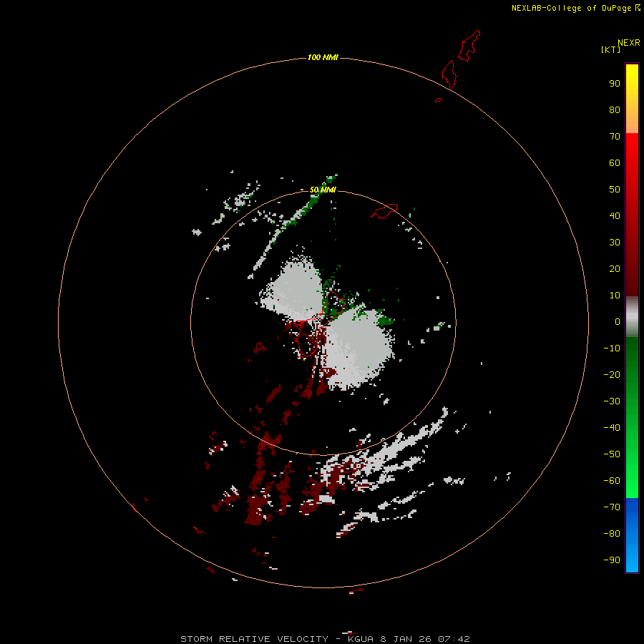The image size is (644, 644).
Task: Click the positive 80 scale value
Action: tap(615, 110)
